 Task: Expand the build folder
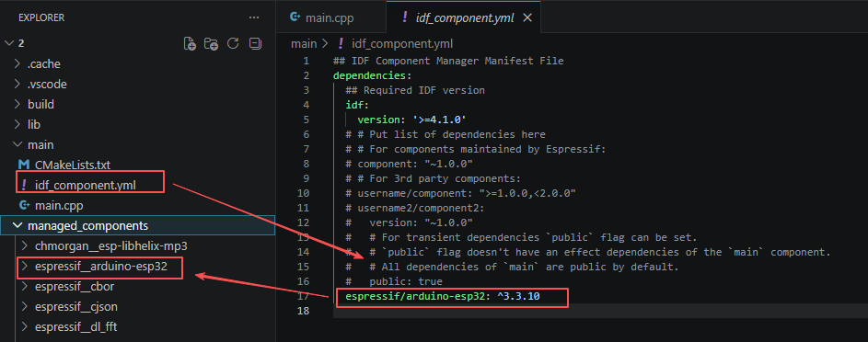tap(17, 105)
